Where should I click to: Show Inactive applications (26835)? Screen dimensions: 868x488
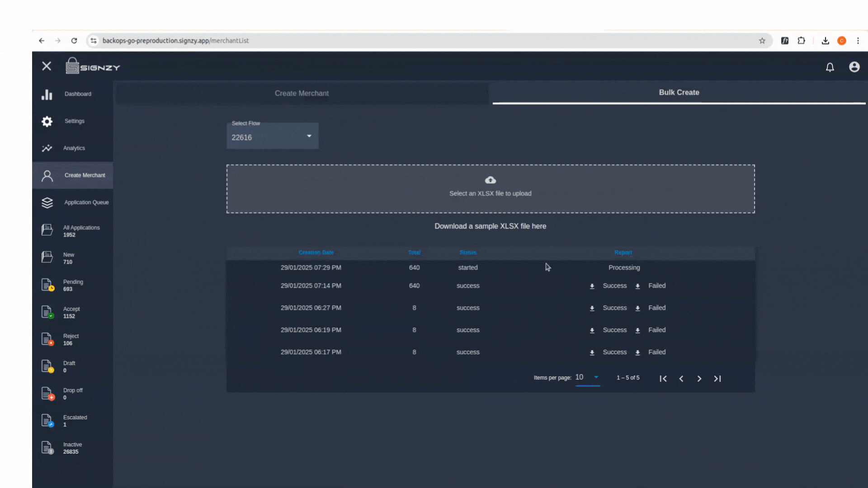72,448
